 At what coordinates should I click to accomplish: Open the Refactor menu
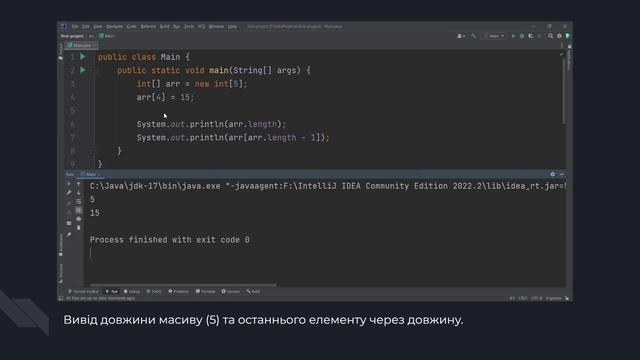pos(148,26)
